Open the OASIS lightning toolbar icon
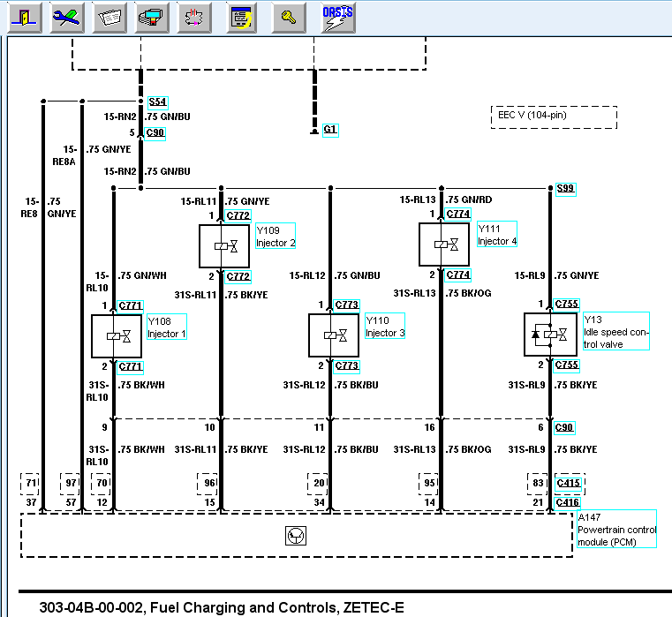The width and height of the screenshot is (672, 617). [x=338, y=18]
